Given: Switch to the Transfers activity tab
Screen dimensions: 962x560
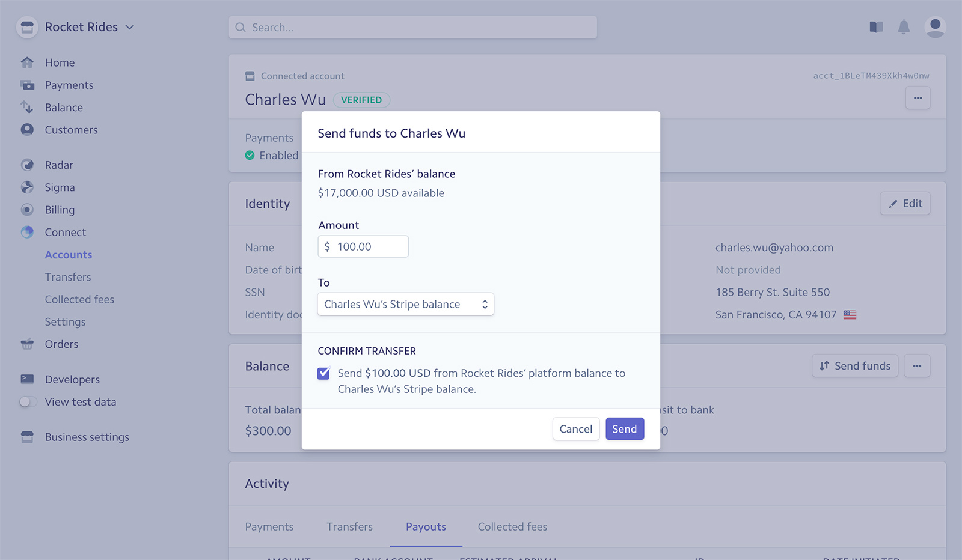Looking at the screenshot, I should click(350, 527).
